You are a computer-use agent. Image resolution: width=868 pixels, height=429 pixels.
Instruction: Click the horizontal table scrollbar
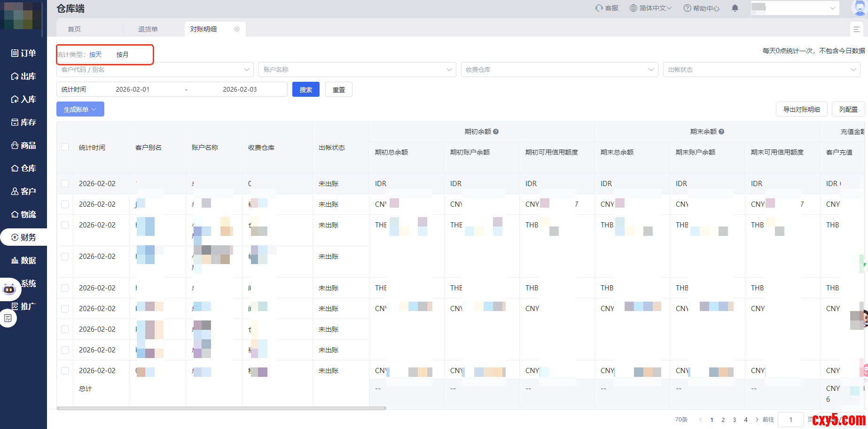click(221, 408)
